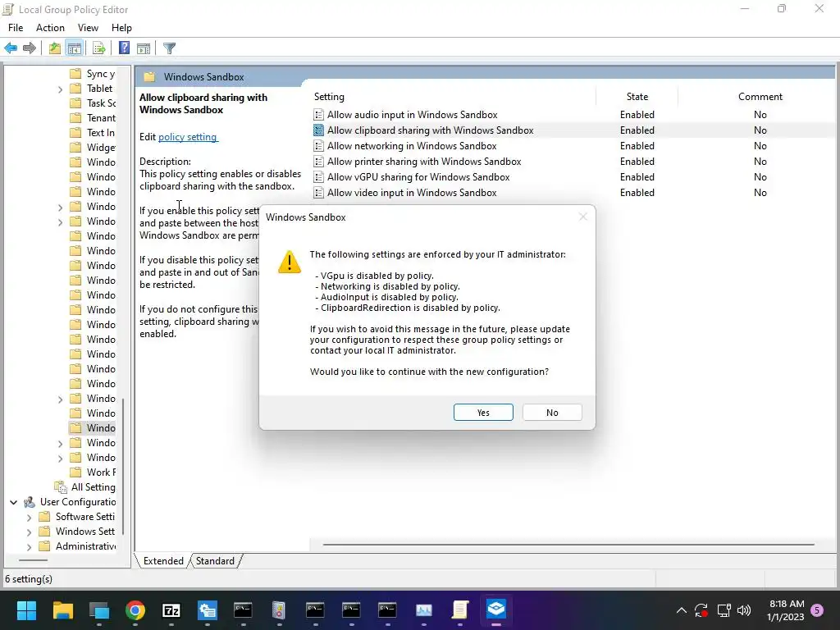Switch to the Standard tab

(x=215, y=561)
